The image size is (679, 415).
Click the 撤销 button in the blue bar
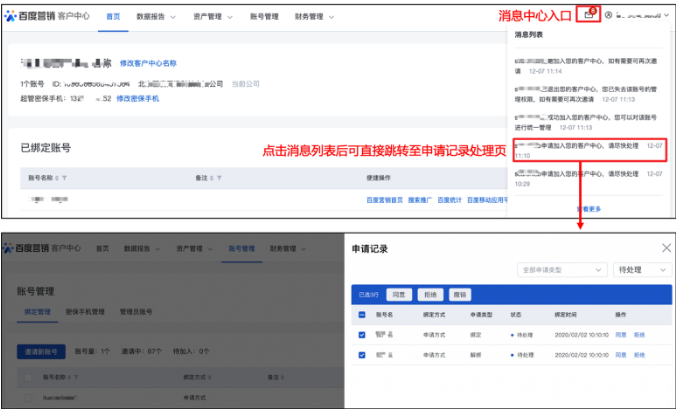pos(460,295)
